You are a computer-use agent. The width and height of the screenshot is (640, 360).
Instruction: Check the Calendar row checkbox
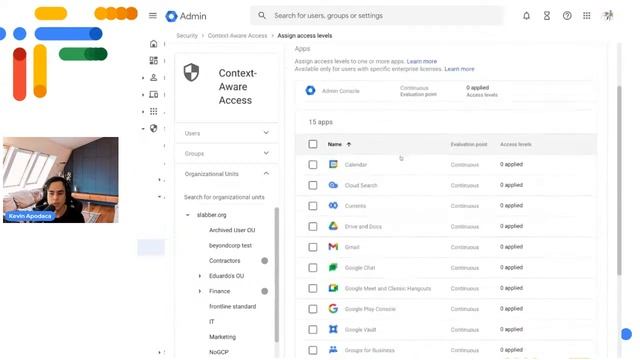[x=313, y=164]
